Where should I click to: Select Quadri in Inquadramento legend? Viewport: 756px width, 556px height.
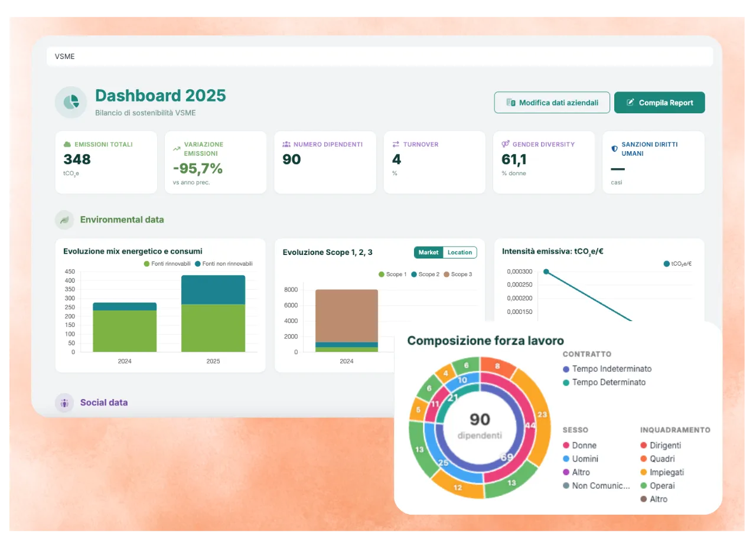tap(657, 459)
